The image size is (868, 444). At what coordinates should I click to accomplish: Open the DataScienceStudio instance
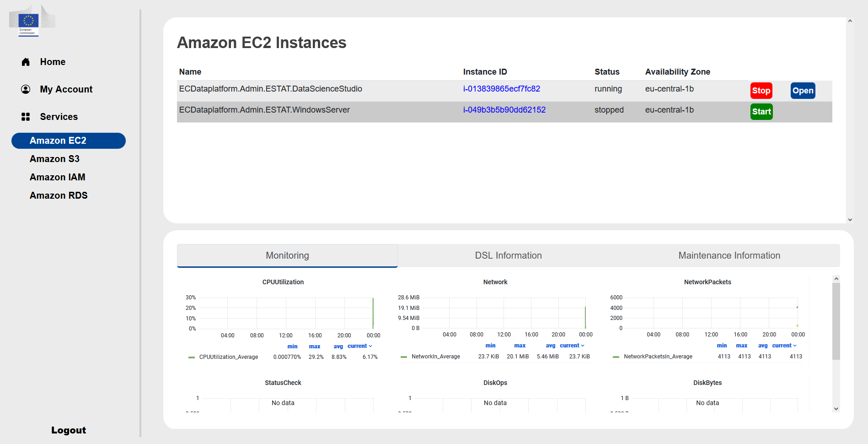click(803, 91)
